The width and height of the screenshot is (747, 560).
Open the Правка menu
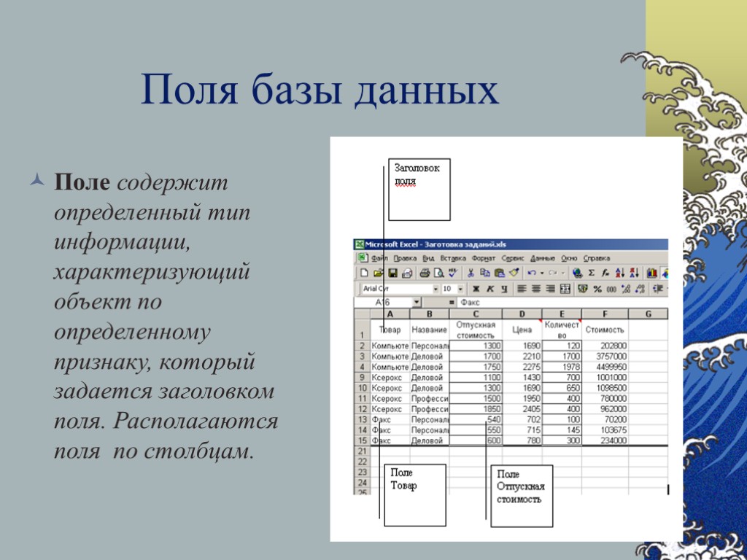pyautogui.click(x=405, y=258)
